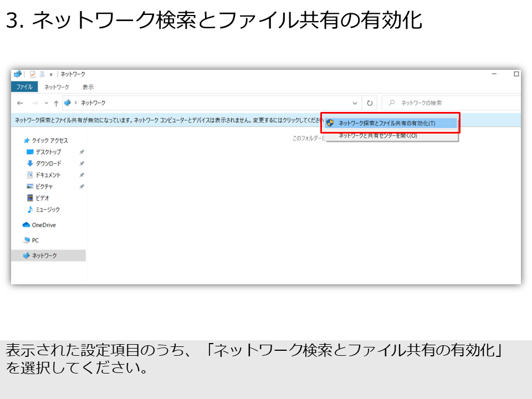Click the ダウンロード arrow icon
The height and width of the screenshot is (399, 532).
click(30, 163)
